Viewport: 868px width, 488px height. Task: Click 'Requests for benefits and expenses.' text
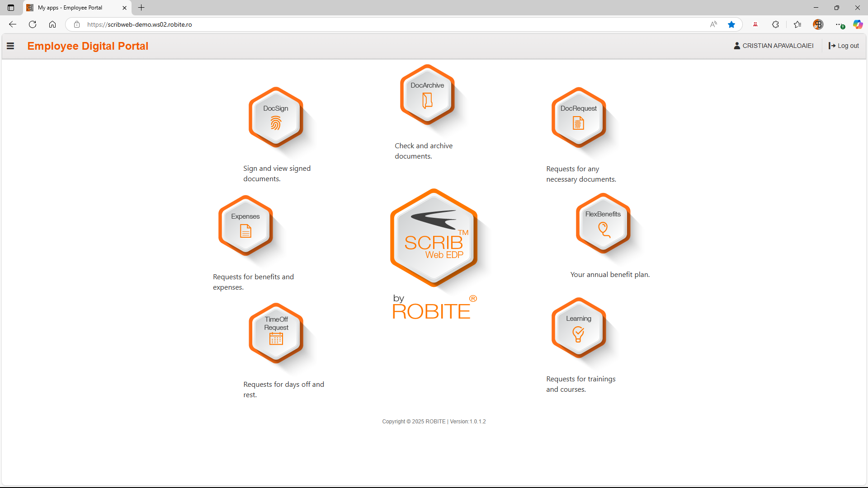click(x=254, y=282)
